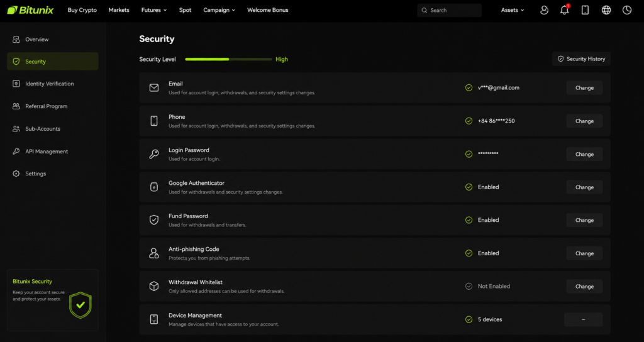Open the notifications bell
The width and height of the screenshot is (644, 342).
[x=565, y=10]
